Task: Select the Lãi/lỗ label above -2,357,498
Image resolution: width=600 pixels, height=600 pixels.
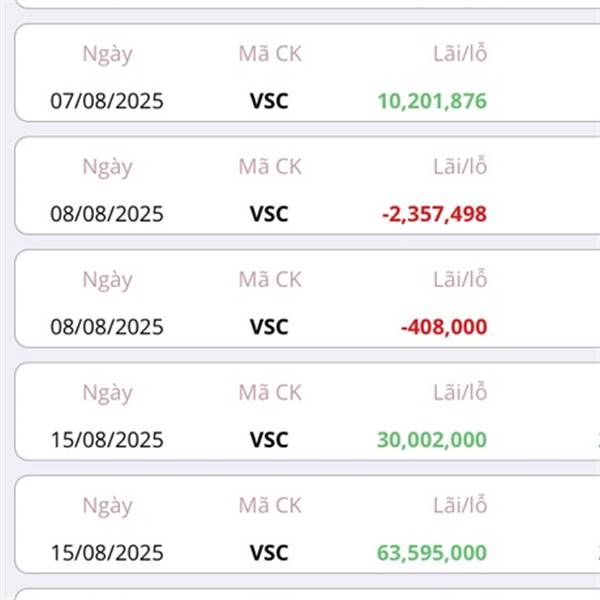Action: (460, 166)
